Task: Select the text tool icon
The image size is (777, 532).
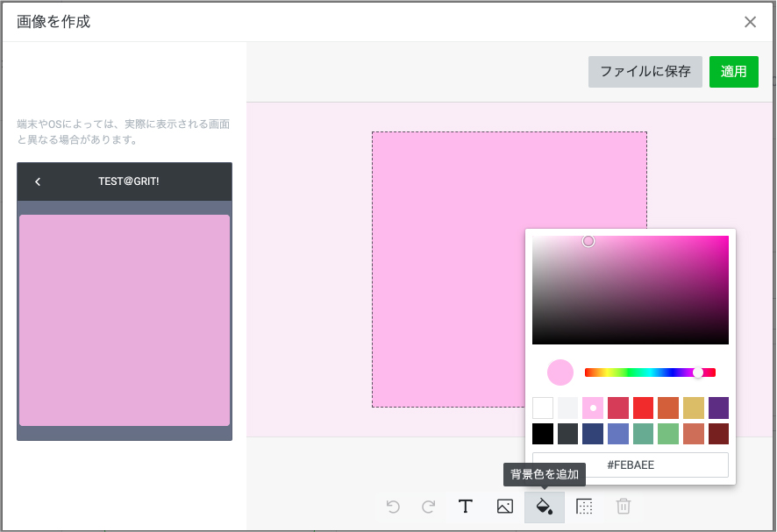Action: pyautogui.click(x=466, y=507)
